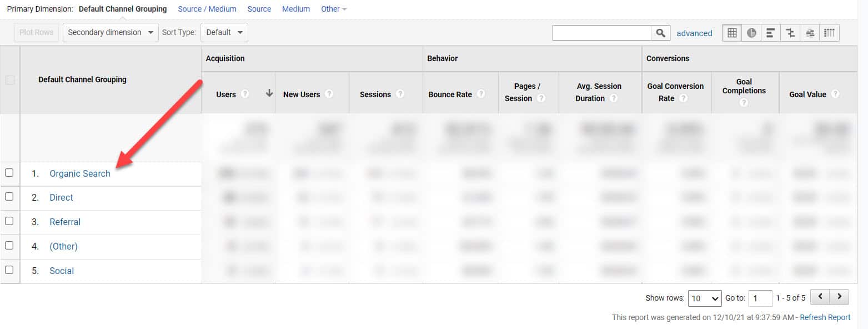Open the advanced filter link
This screenshot has width=868, height=329.
click(694, 33)
